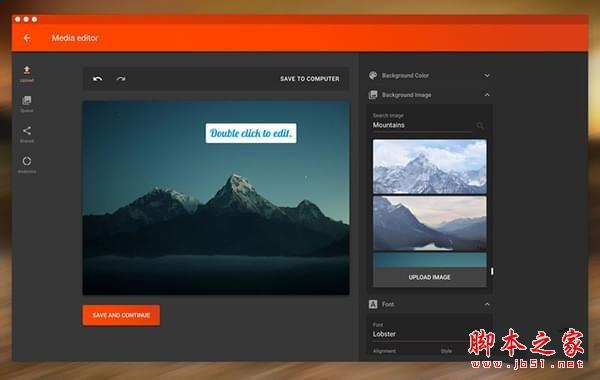This screenshot has width=600, height=380.
Task: Click SAVE AND CONTINUE button
Action: click(x=121, y=315)
